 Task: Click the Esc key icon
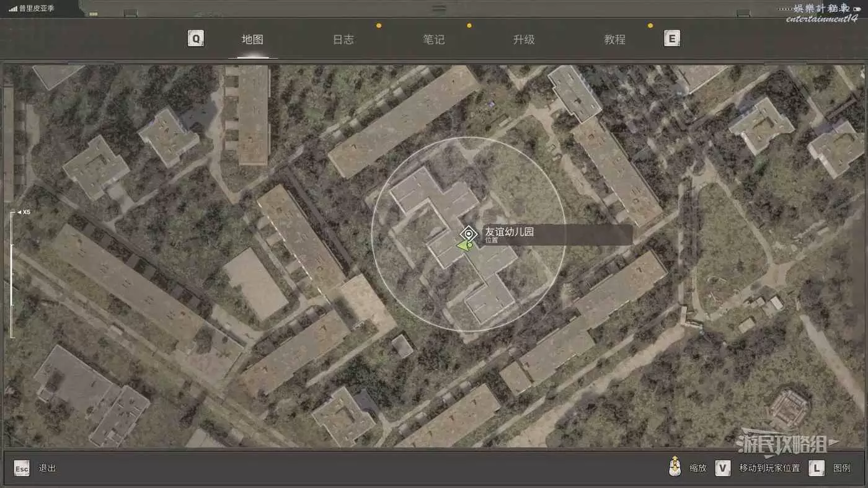click(x=22, y=468)
